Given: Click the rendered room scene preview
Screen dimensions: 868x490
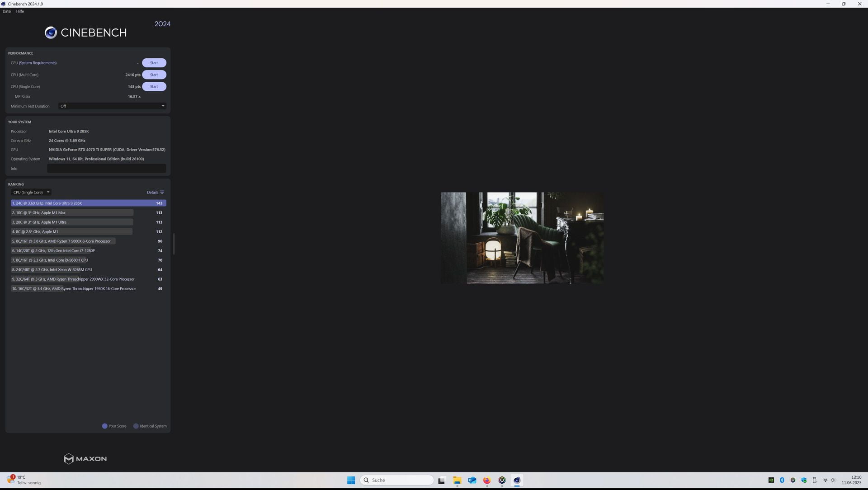Looking at the screenshot, I should 522,238.
